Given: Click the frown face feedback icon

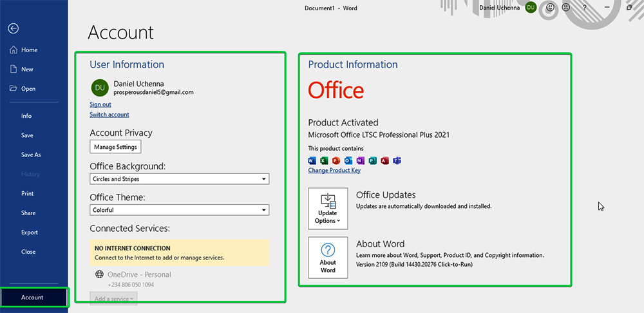Looking at the screenshot, I should coord(565,8).
